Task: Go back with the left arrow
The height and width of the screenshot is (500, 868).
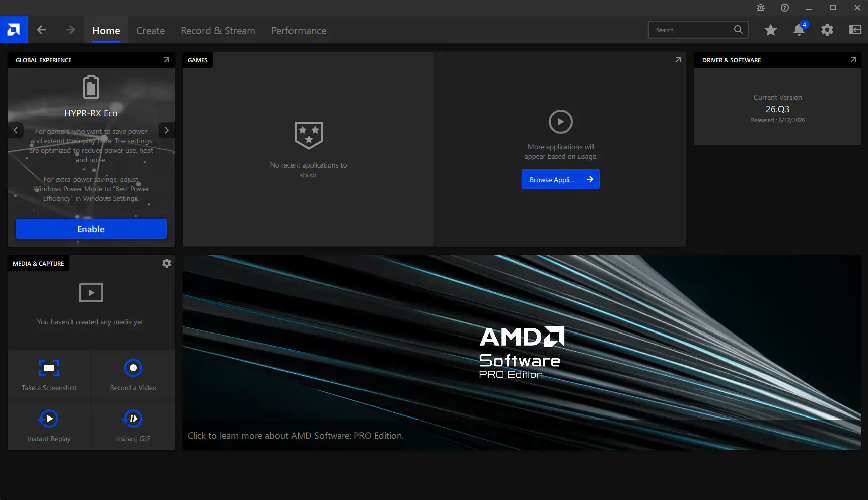Action: (x=42, y=30)
